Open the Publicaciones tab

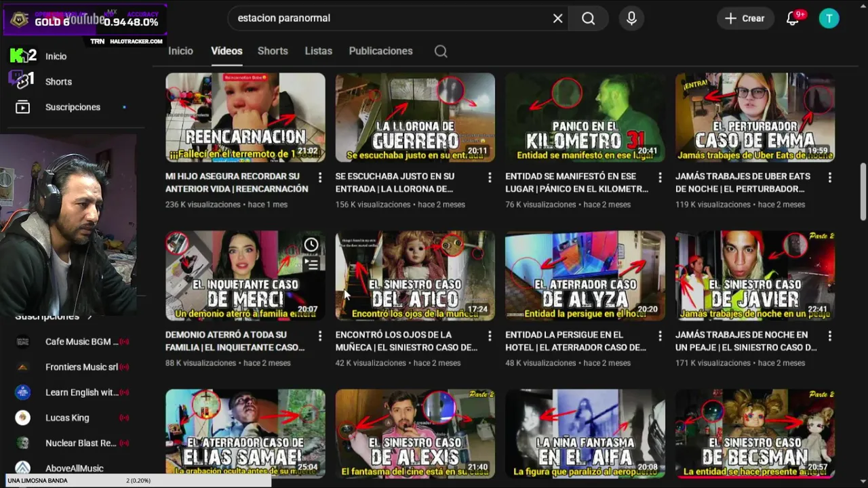tap(380, 51)
